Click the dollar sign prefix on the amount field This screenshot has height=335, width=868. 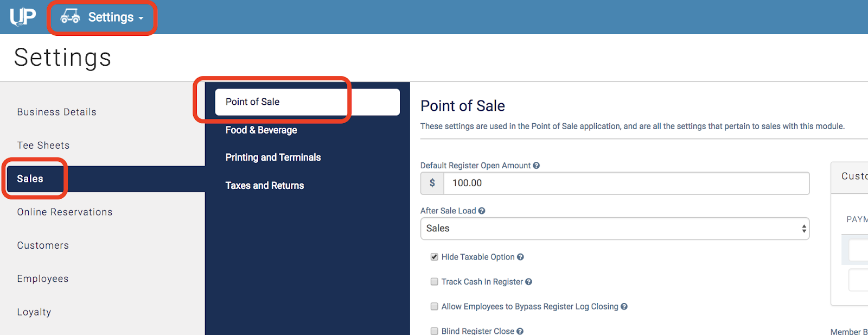[432, 183]
